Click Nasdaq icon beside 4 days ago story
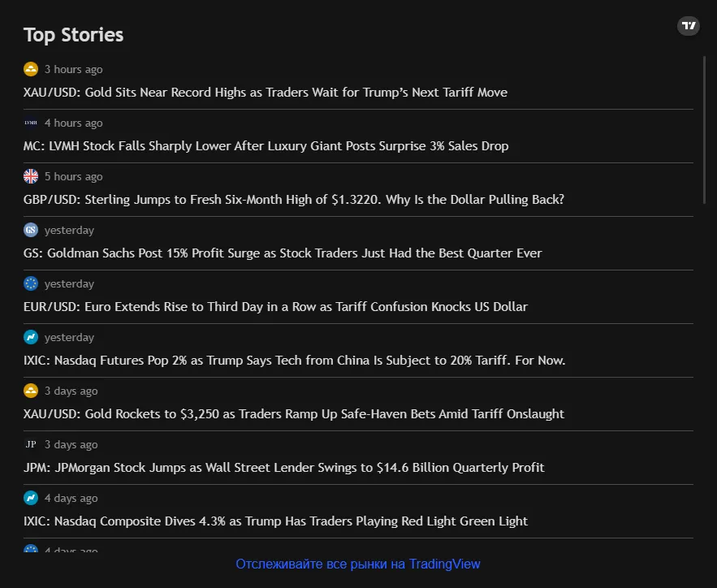 31,498
